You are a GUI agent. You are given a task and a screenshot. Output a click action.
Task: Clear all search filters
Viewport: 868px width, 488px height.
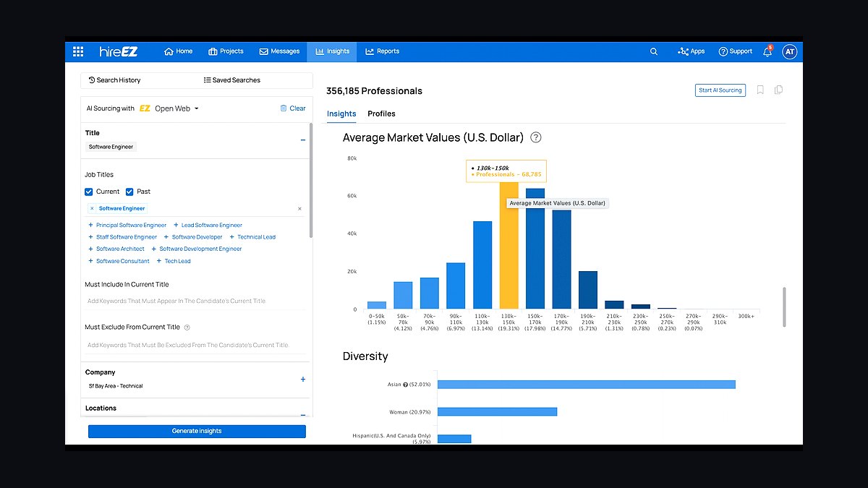293,108
